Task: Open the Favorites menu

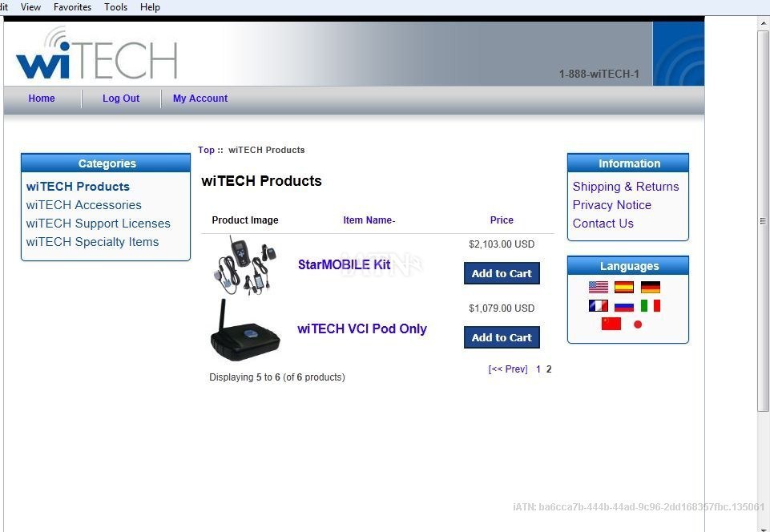Action: coord(72,7)
